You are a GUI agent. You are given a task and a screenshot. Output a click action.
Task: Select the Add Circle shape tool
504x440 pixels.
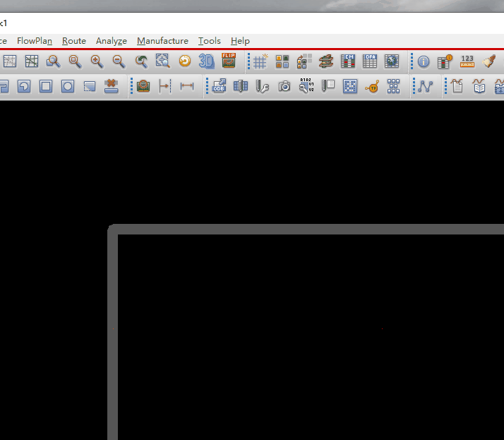click(68, 86)
